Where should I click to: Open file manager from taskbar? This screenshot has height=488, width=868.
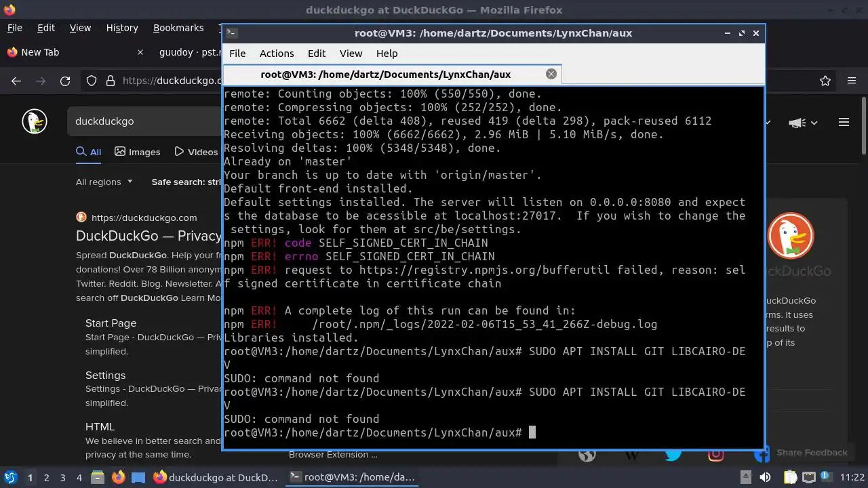98,477
